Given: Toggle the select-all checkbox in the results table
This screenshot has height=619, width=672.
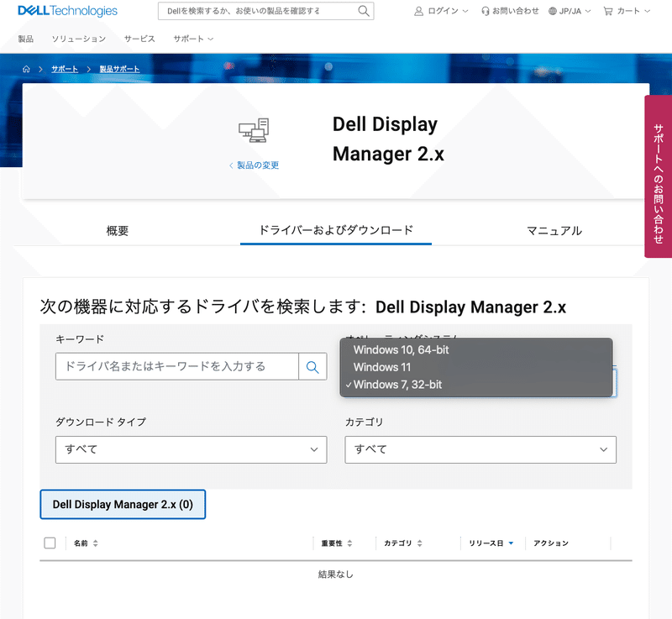Looking at the screenshot, I should [50, 543].
